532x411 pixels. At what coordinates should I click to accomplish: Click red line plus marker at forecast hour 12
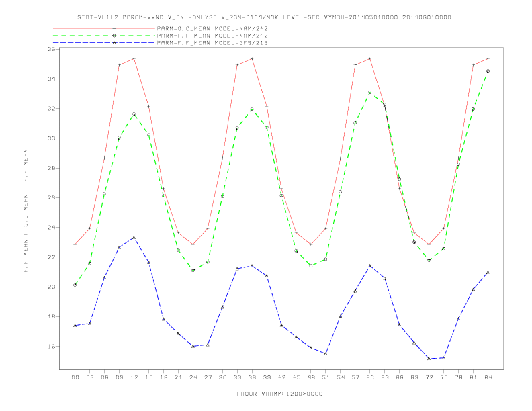coord(134,58)
